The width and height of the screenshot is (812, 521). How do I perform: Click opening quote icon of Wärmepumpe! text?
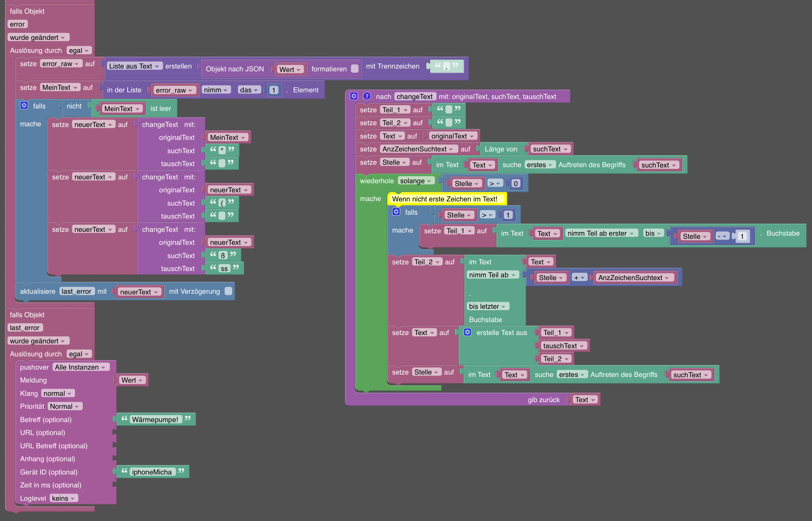(124, 419)
